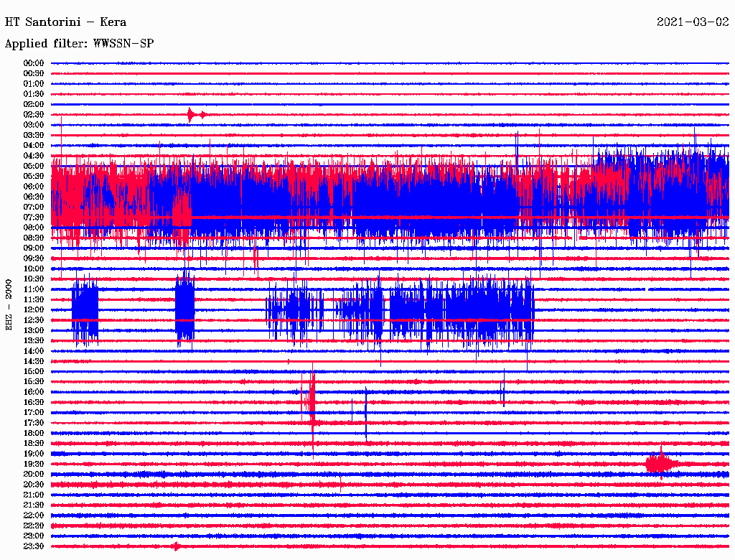Click the date label 2021-03-02
The image size is (735, 560).
pyautogui.click(x=693, y=22)
